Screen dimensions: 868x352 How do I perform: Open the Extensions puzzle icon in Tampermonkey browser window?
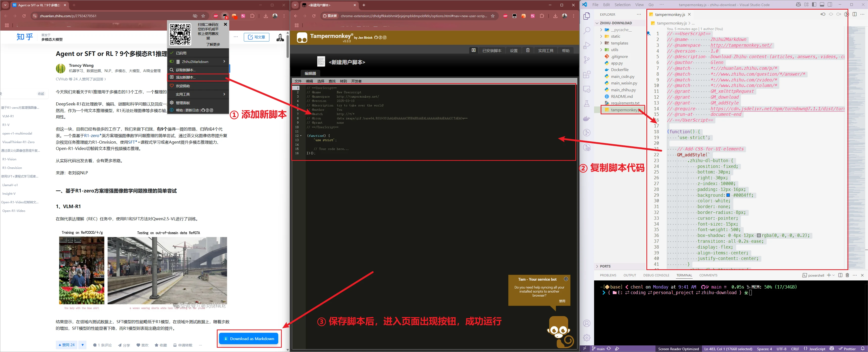tap(542, 16)
